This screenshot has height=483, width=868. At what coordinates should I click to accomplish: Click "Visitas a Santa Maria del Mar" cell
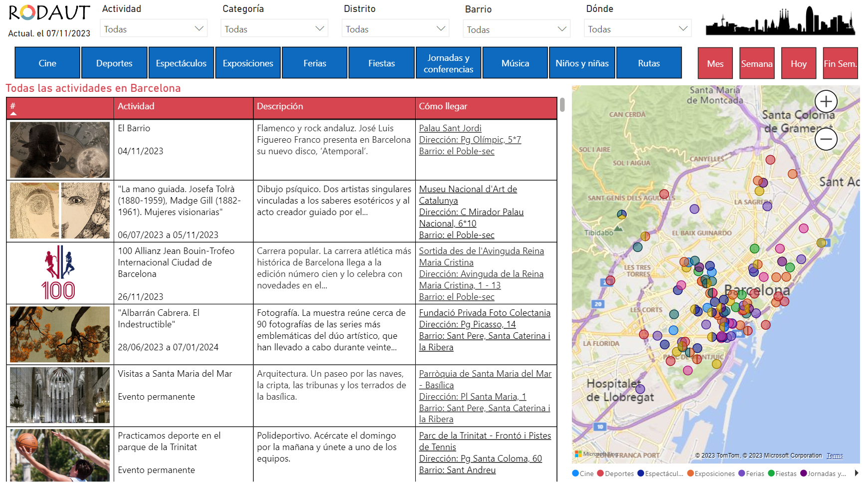tap(183, 396)
